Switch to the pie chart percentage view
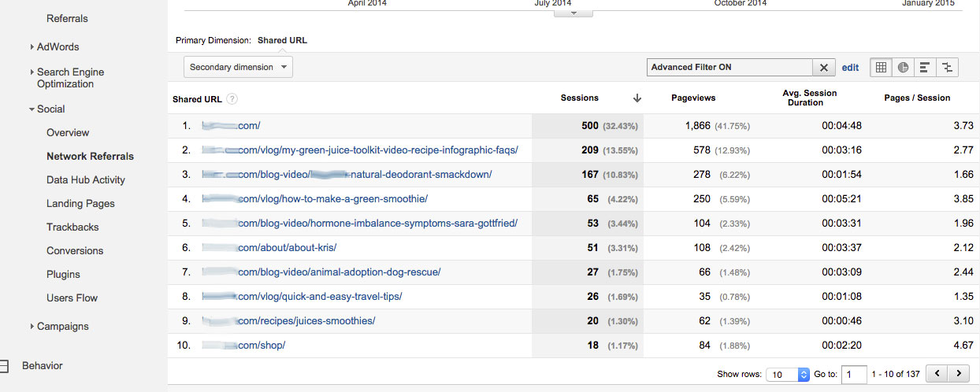980x392 pixels. tap(903, 68)
